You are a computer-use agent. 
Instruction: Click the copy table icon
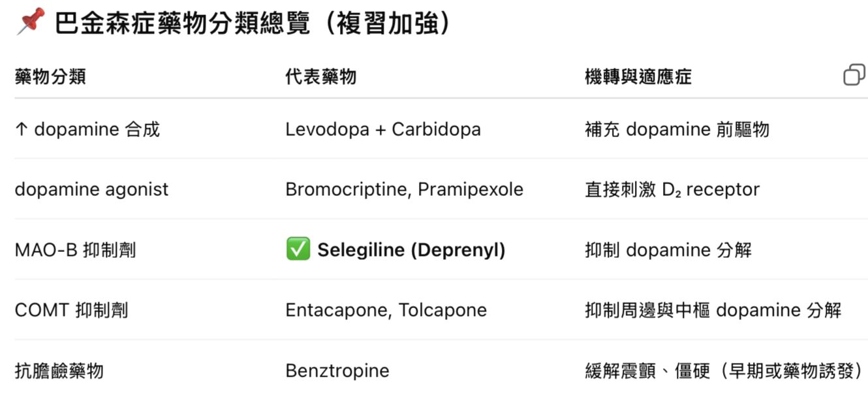point(854,76)
